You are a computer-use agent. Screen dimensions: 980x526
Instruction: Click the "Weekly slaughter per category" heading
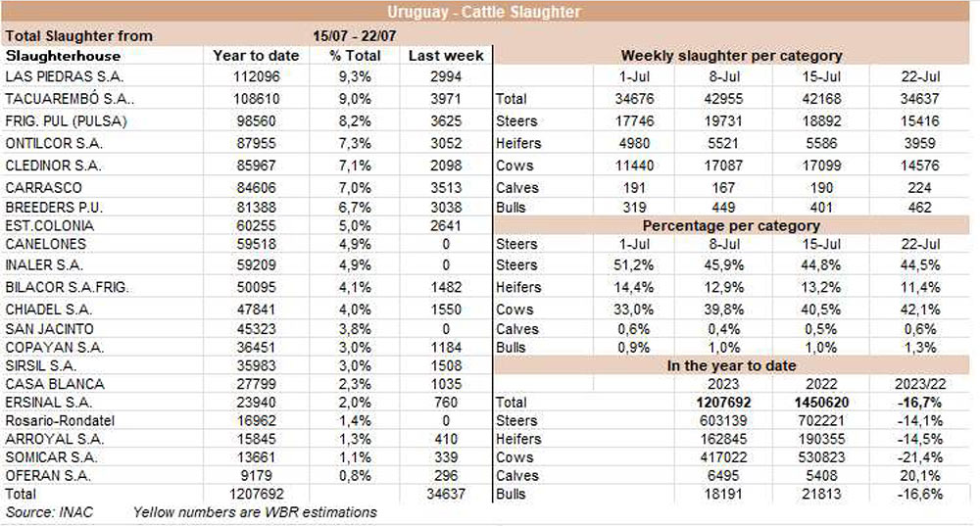point(731,56)
